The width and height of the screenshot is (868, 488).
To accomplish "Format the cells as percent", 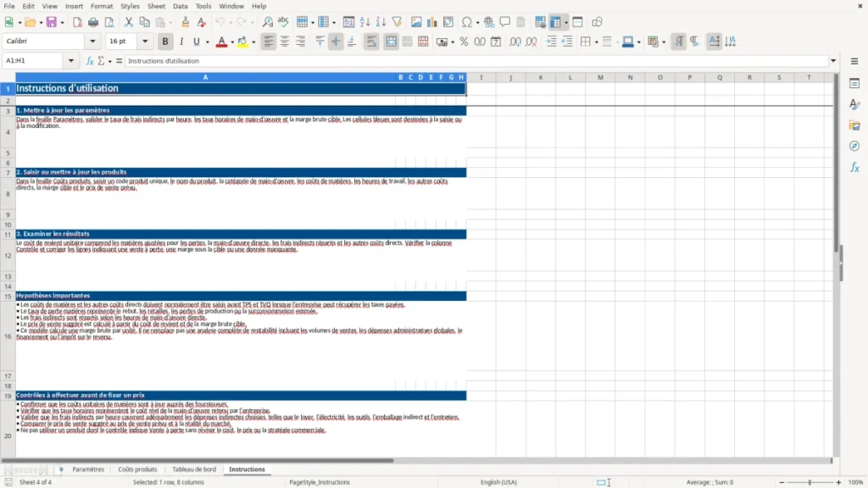I will coord(464,42).
